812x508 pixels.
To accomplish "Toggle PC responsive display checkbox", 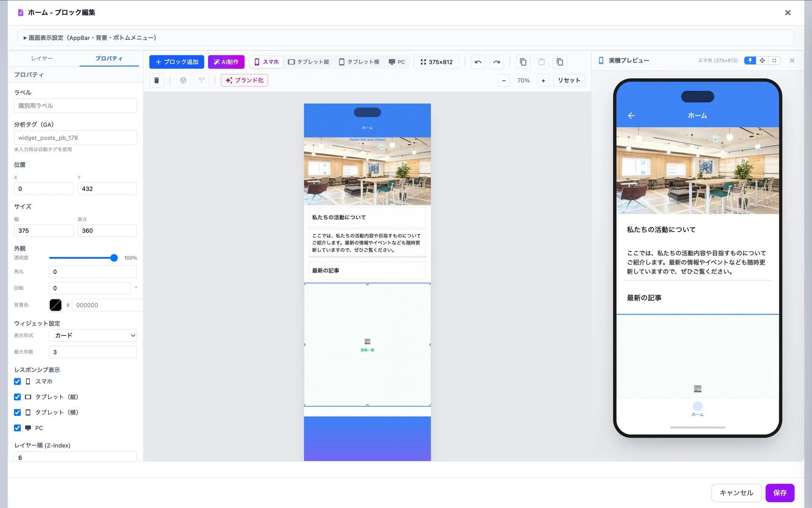I will pos(17,428).
